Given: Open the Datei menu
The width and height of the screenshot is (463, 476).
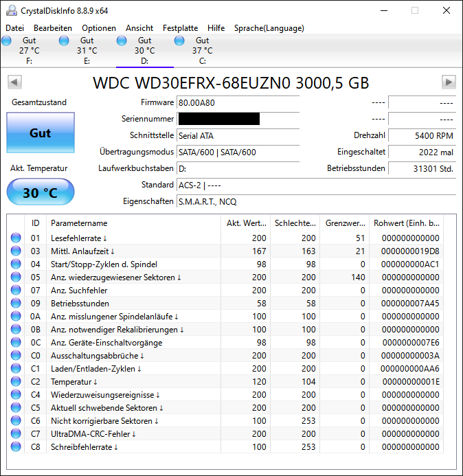Looking at the screenshot, I should click(14, 28).
